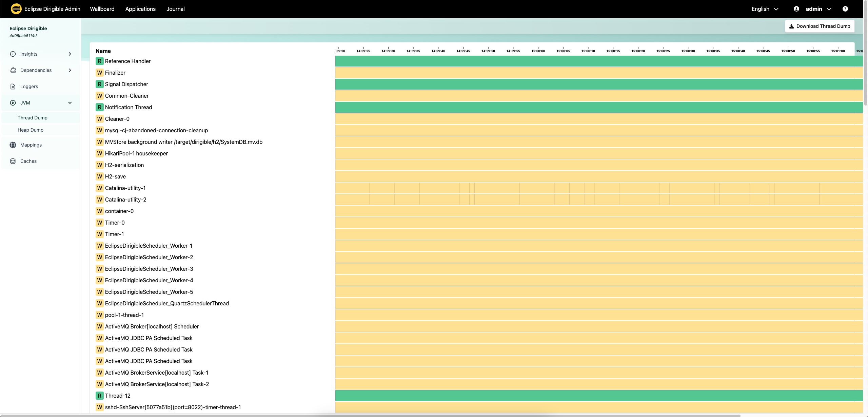Select the H2-serialization thread name
Screen dimensions: 868x417
pyautogui.click(x=124, y=165)
